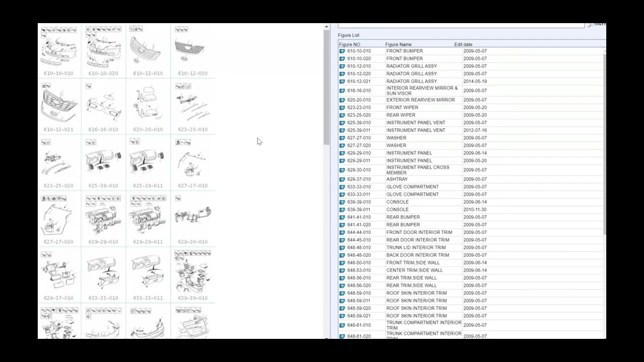
Task: Select FRONT DOOR INTERIOR TRIM entry
Action: coord(419,232)
